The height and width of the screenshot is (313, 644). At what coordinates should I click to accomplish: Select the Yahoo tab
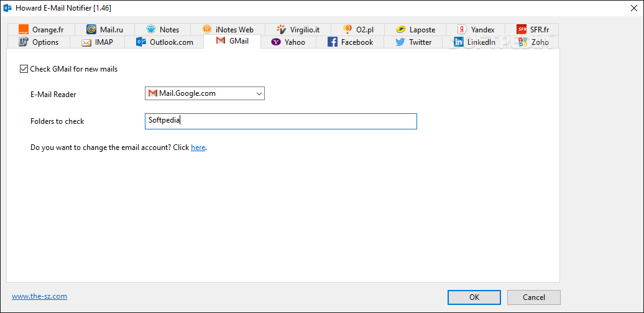288,42
